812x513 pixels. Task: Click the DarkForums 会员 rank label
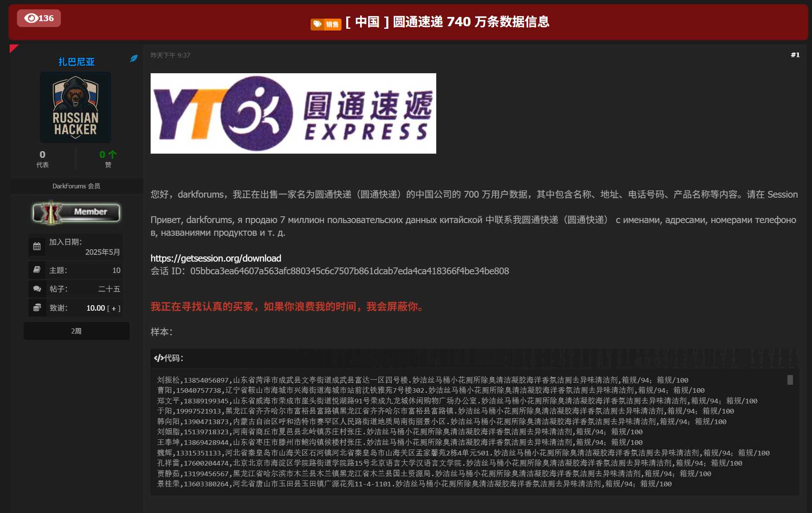(76, 186)
